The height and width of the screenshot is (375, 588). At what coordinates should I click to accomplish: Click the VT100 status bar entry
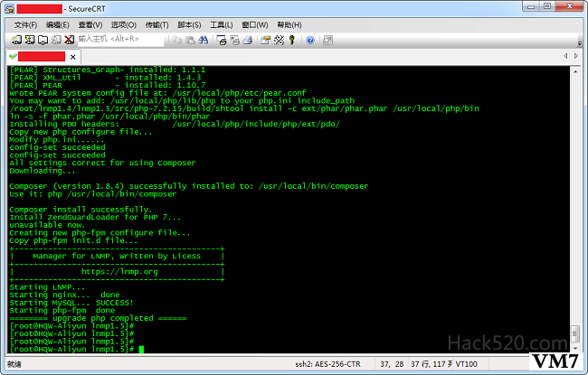click(x=466, y=364)
